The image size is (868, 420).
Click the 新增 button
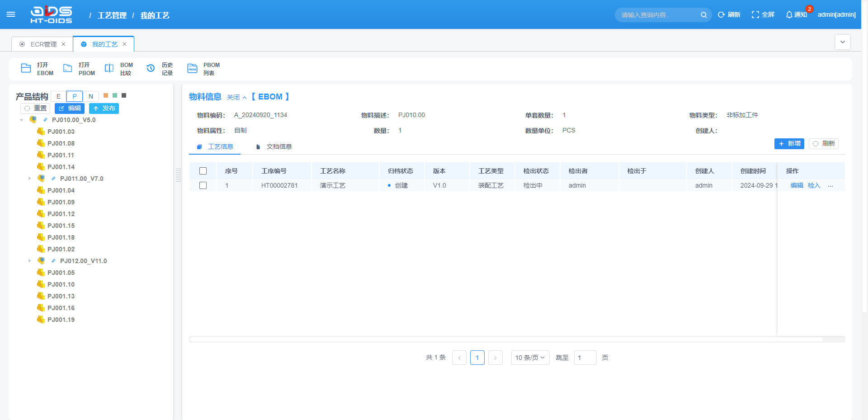(789, 144)
